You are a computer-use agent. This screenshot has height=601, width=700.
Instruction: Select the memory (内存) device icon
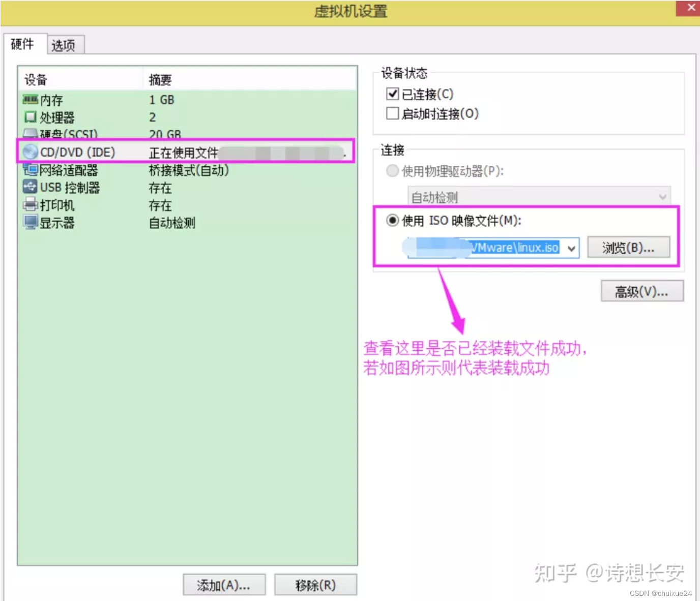tap(31, 99)
